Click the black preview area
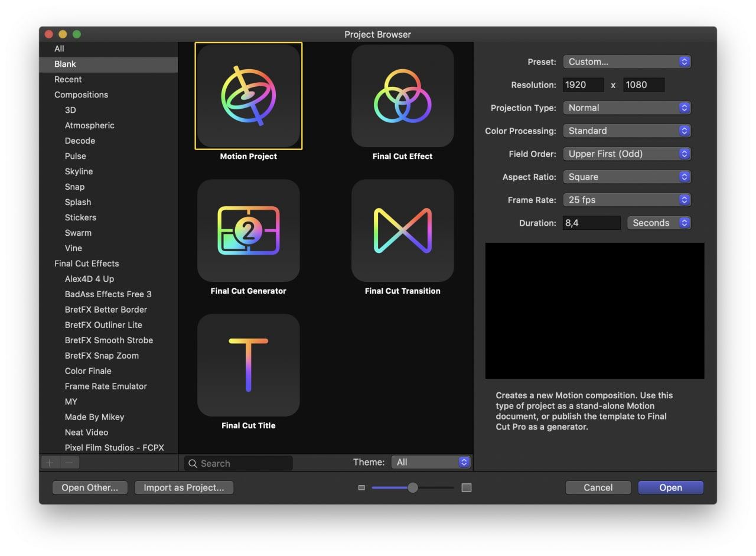Viewport: 756px width, 556px height. pos(595,311)
